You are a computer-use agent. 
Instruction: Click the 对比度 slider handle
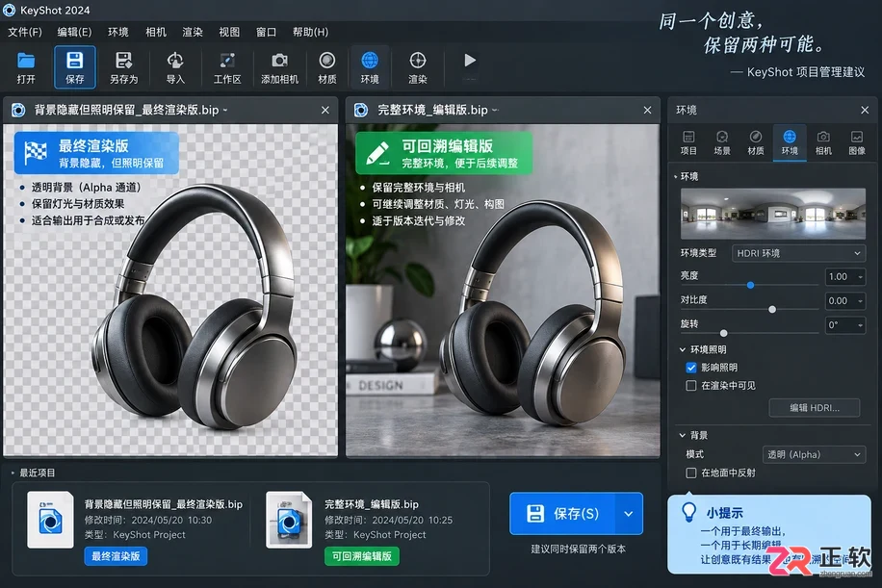(x=772, y=309)
